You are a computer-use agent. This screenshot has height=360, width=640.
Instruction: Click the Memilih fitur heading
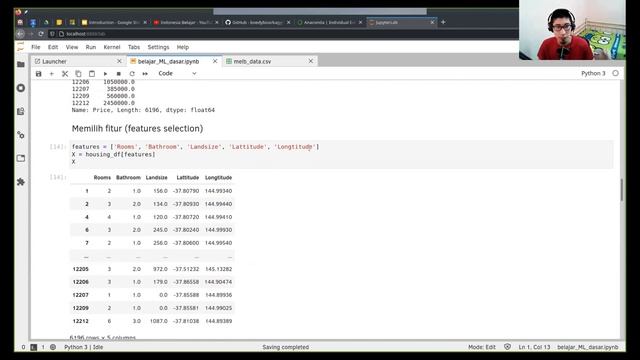point(137,129)
